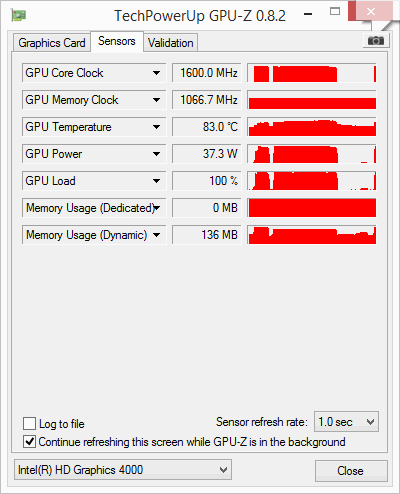Switch to the Validation tab
The height and width of the screenshot is (494, 400).
[171, 43]
